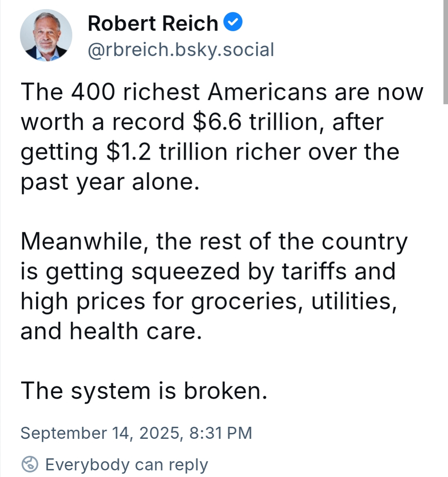Image resolution: width=448 pixels, height=477 pixels.
Task: Click the vertical scrollbar thumb at right
Action: tap(446, 52)
